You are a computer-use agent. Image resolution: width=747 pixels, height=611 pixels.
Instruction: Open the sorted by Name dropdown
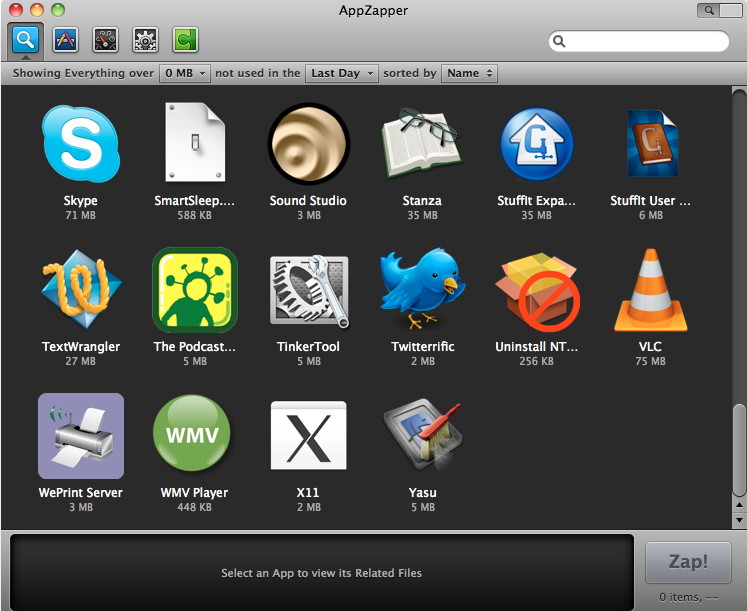point(469,73)
